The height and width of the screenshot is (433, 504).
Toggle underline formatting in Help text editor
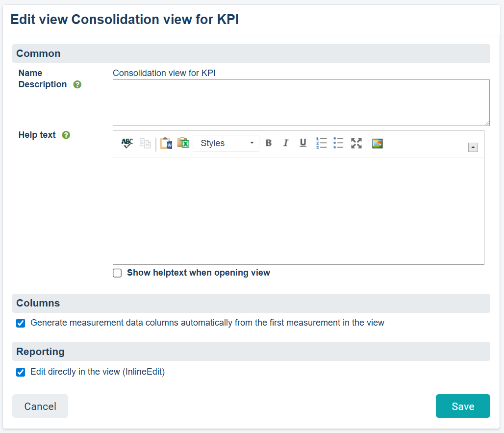pos(303,143)
